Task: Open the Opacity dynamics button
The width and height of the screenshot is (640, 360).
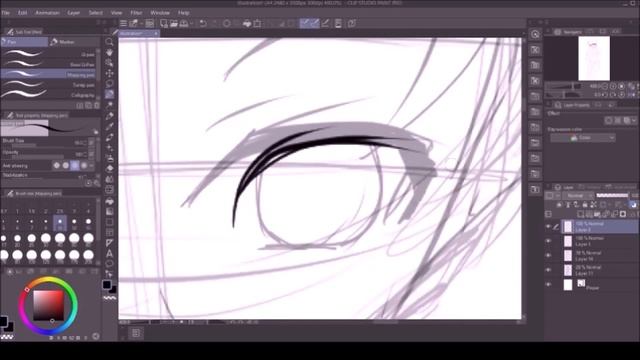Action: 91,154
